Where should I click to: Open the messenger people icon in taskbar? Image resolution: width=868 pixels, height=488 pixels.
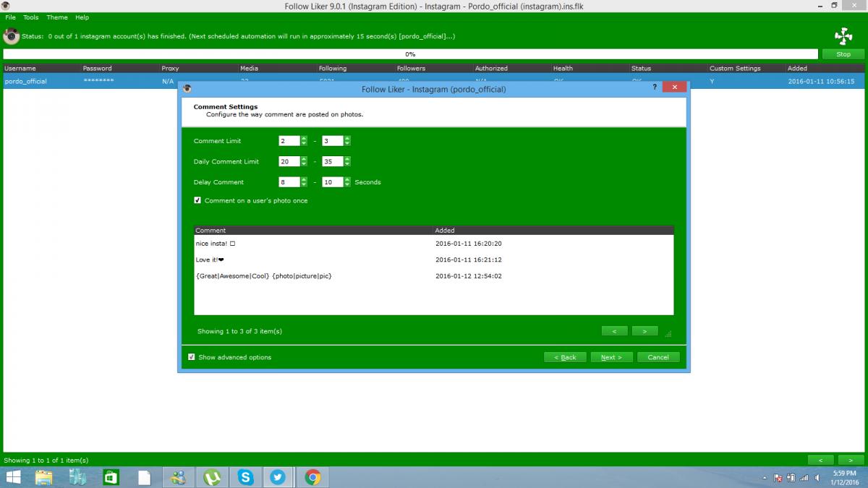[x=178, y=477]
